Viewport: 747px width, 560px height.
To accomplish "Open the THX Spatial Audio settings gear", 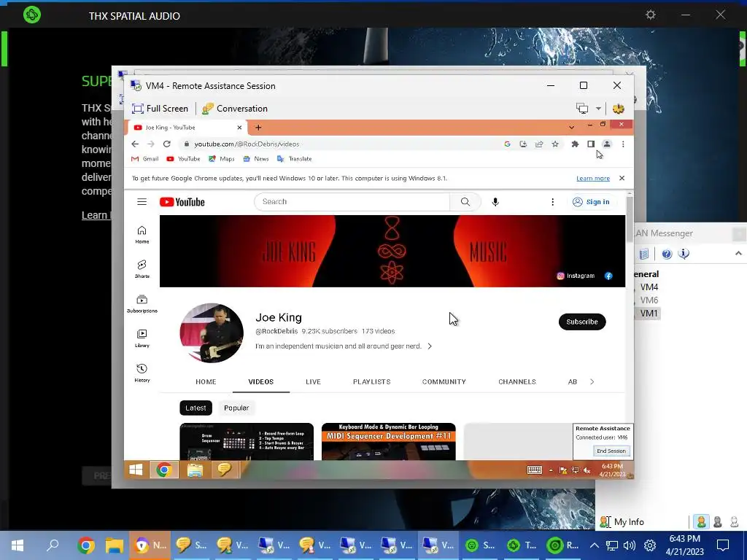I will tap(650, 15).
